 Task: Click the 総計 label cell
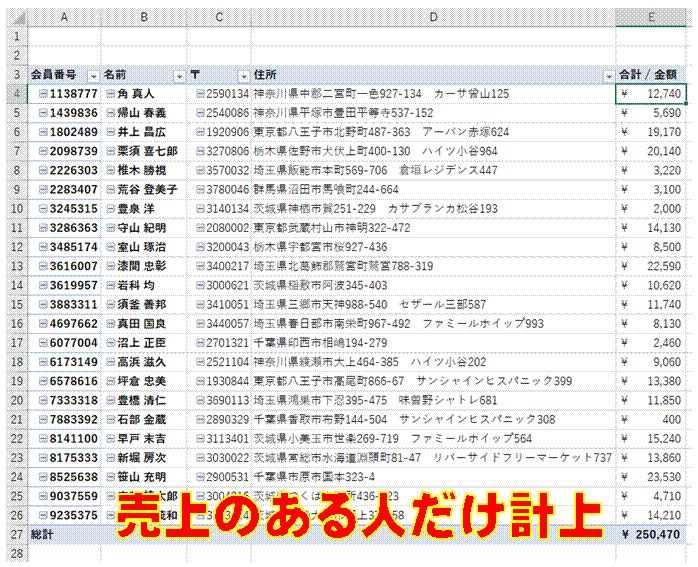coord(64,534)
